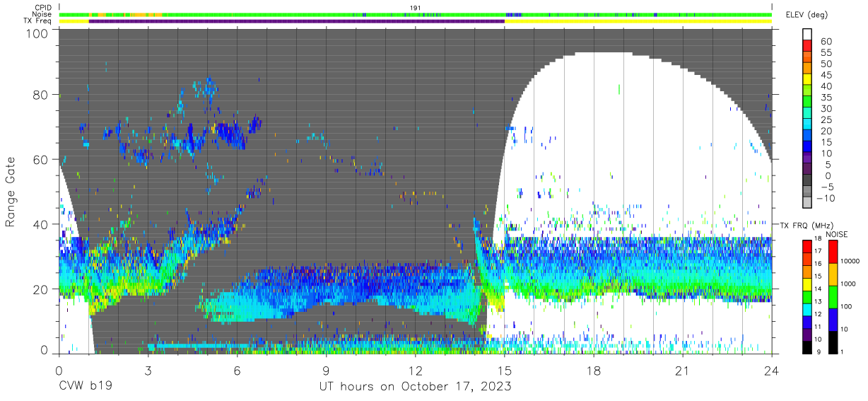This screenshot has height=401, width=868.
Task: Click the black bottom segment of noise colorbar
Action: (832, 342)
